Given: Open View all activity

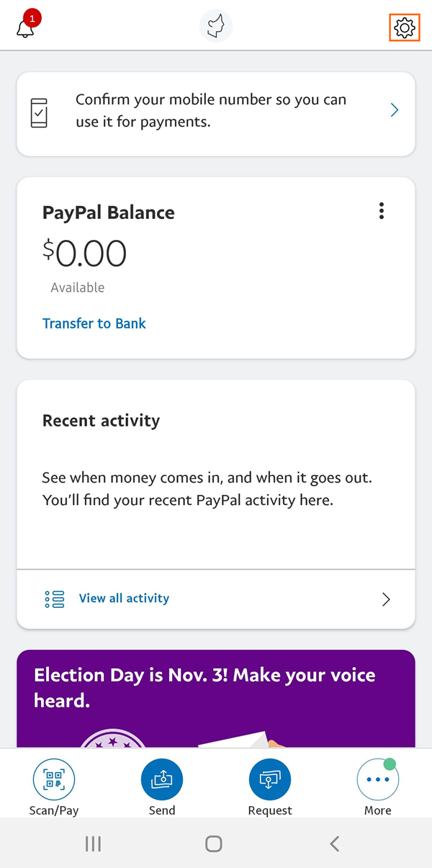Looking at the screenshot, I should (124, 599).
